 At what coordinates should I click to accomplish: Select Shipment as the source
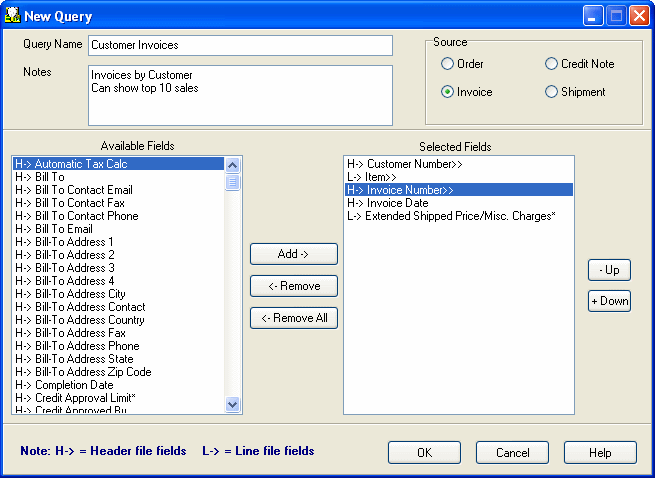[552, 92]
